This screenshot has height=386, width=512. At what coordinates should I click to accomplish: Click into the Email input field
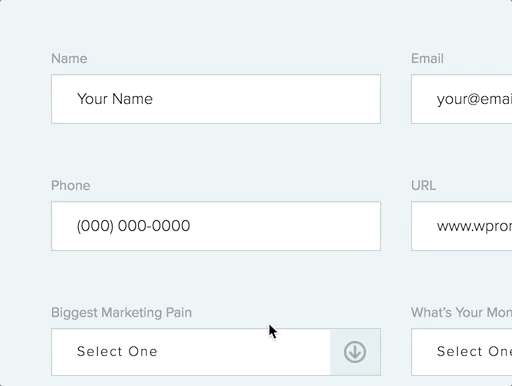(462, 99)
